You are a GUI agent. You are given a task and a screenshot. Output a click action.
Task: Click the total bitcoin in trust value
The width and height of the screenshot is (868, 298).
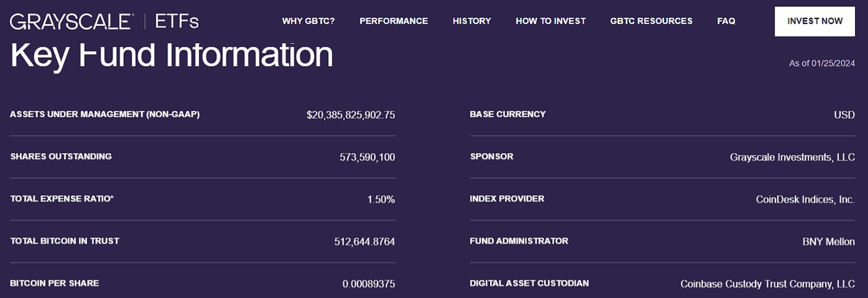pos(364,241)
